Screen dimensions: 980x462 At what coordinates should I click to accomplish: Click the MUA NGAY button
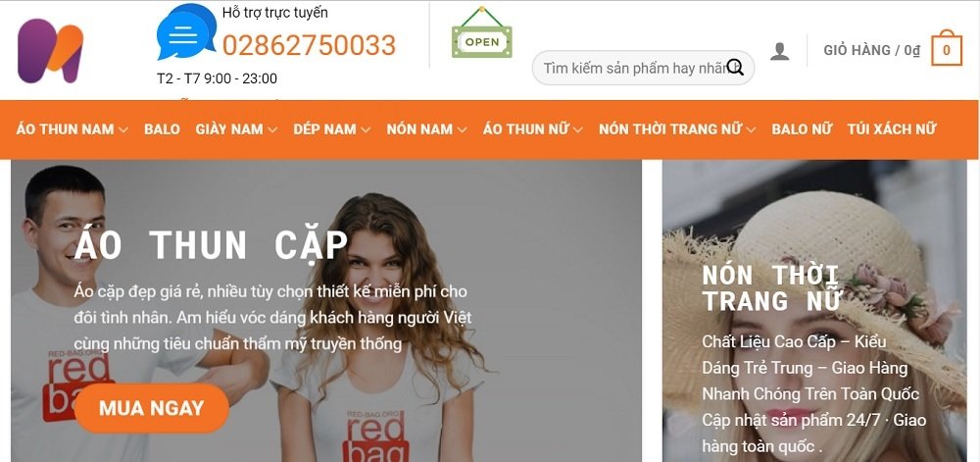pos(151,408)
